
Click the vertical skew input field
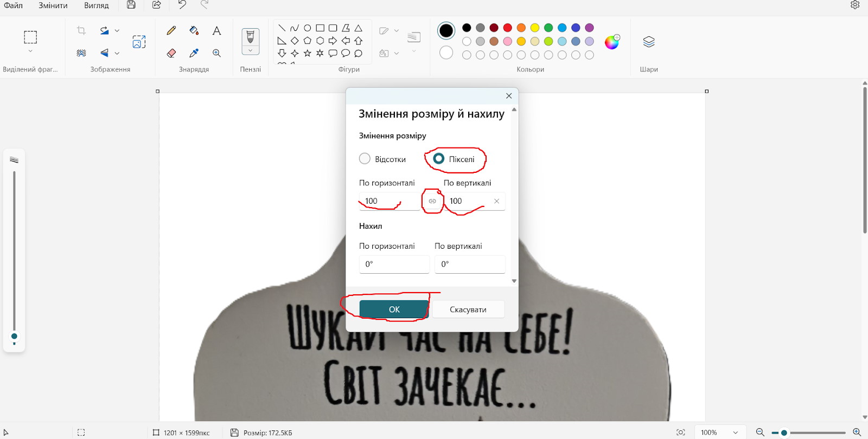(470, 264)
